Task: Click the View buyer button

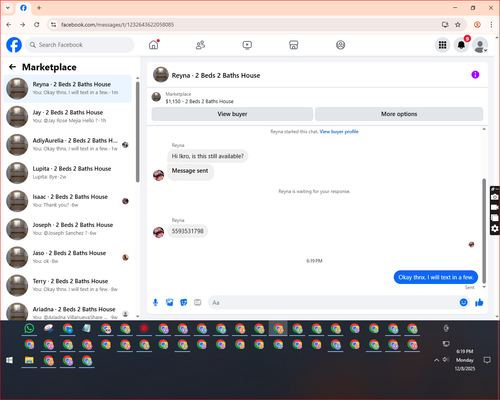Action: pyautogui.click(x=232, y=114)
